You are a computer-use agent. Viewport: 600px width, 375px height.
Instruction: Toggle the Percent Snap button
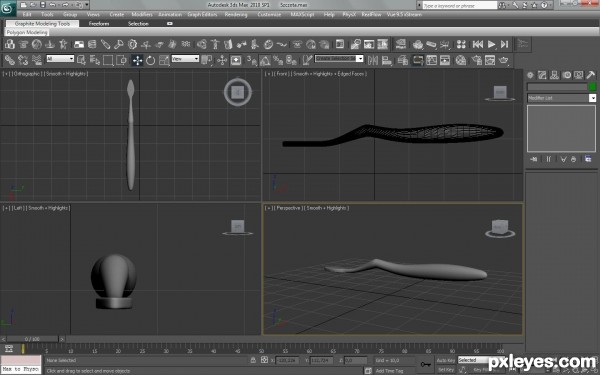tap(278, 60)
